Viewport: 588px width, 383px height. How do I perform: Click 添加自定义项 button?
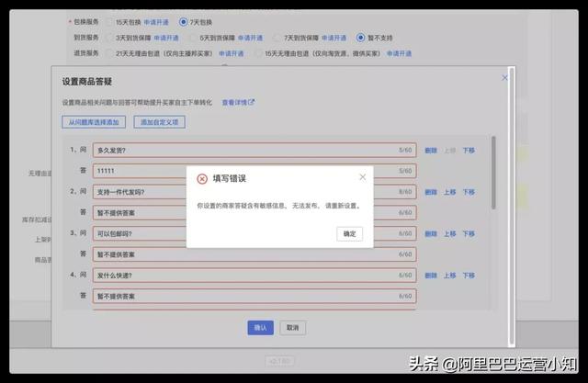[x=160, y=122]
